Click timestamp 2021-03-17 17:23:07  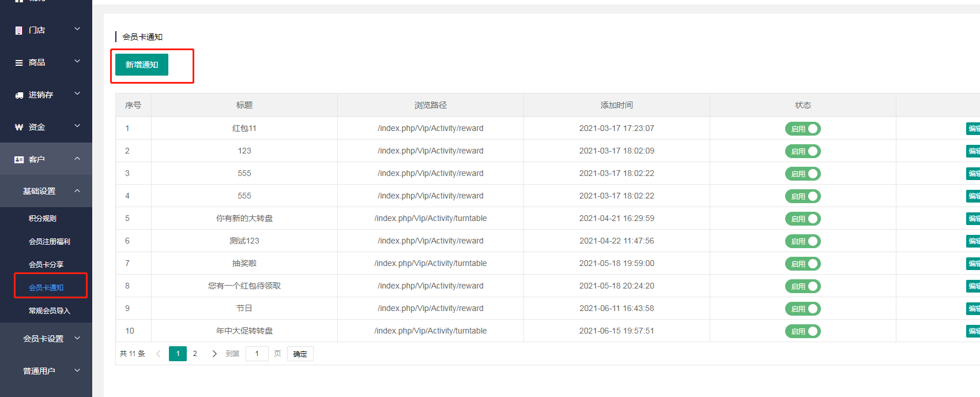pos(617,128)
